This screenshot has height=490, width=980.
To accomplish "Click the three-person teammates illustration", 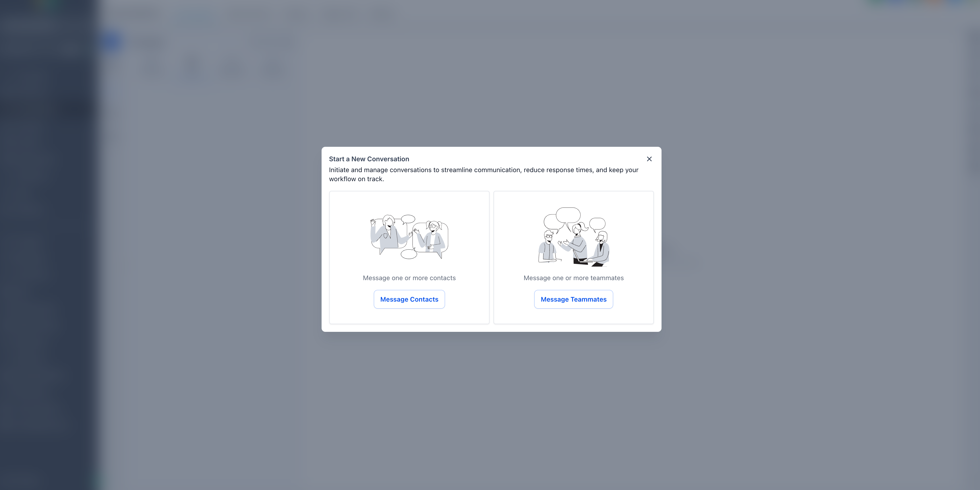I will tap(573, 236).
